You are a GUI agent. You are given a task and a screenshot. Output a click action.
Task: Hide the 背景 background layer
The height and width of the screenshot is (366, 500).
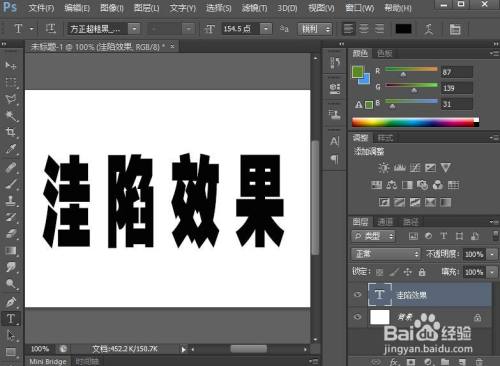click(x=357, y=317)
